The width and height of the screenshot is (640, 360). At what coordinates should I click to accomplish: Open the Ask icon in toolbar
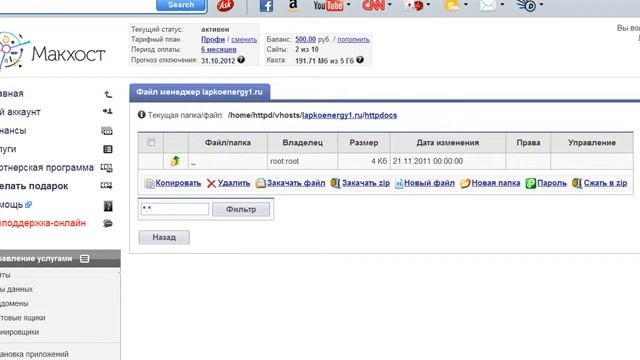pyautogui.click(x=225, y=5)
